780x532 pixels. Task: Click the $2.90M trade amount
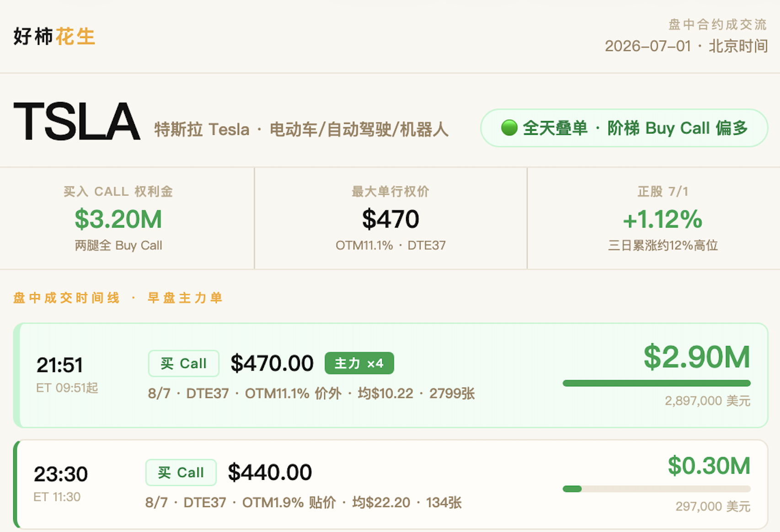(697, 356)
